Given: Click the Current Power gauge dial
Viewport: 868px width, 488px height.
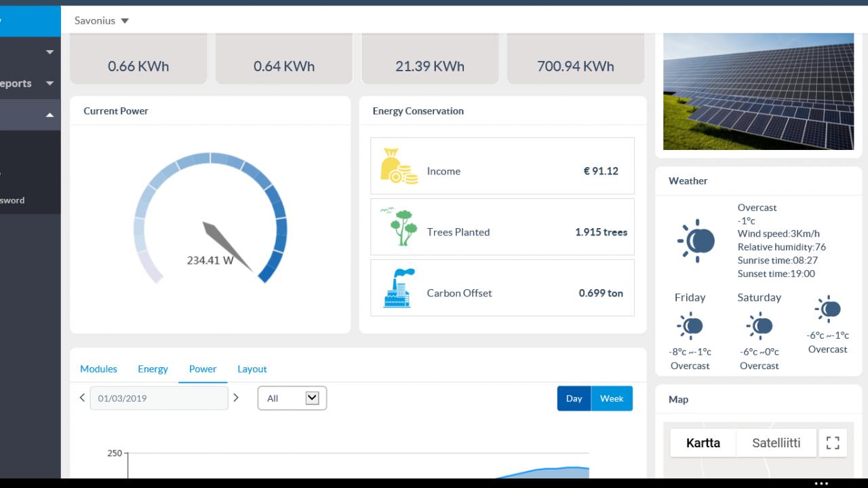Looking at the screenshot, I should tap(210, 219).
